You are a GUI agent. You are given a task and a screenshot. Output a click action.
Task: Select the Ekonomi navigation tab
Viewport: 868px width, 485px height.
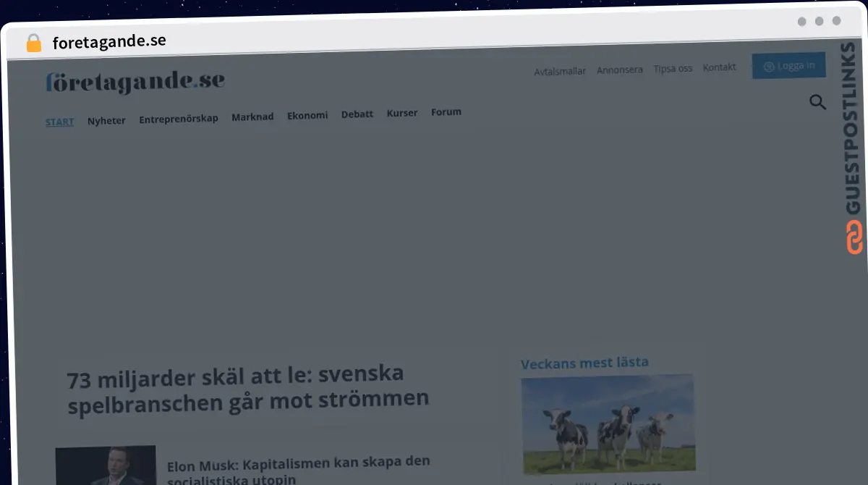[x=307, y=114]
